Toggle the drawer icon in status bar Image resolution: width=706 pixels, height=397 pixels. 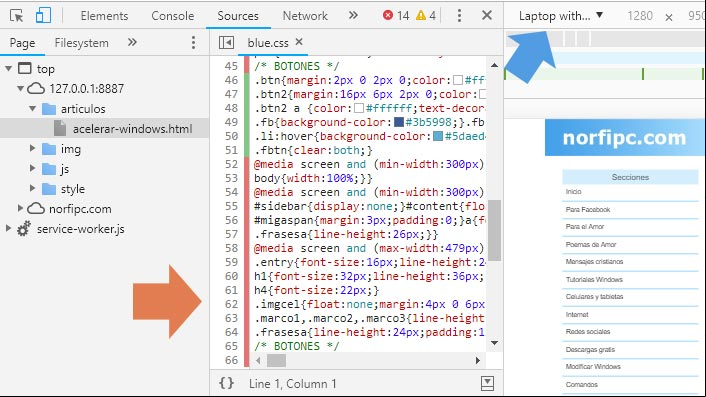pyautogui.click(x=487, y=383)
